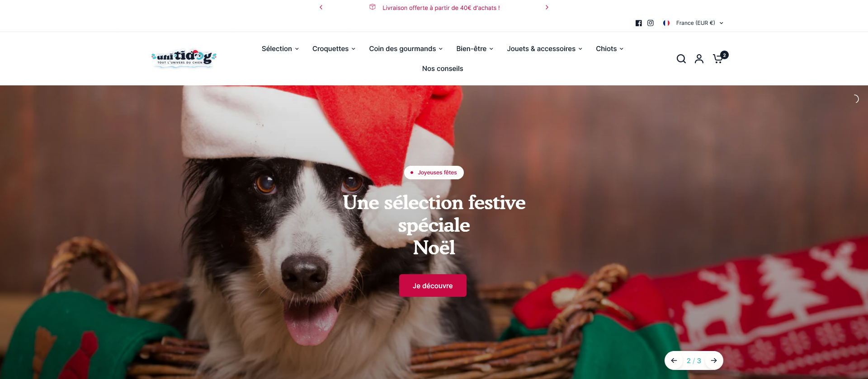The image size is (868, 379).
Task: Visit the Instagram profile icon
Action: pyautogui.click(x=651, y=23)
